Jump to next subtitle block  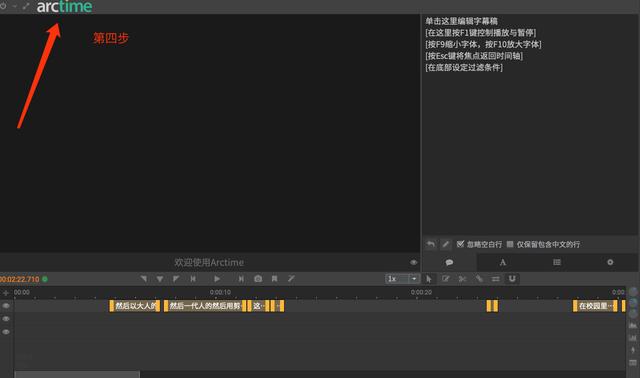coord(241,279)
